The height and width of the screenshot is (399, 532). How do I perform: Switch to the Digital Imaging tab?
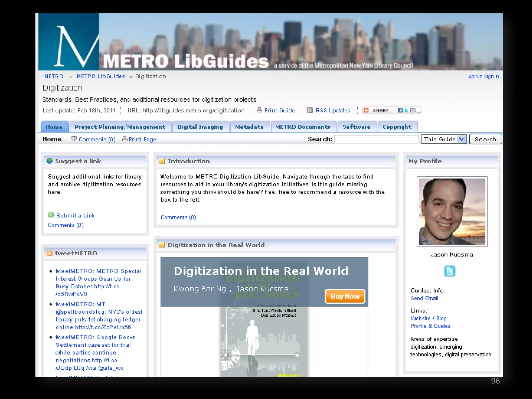[x=200, y=127]
